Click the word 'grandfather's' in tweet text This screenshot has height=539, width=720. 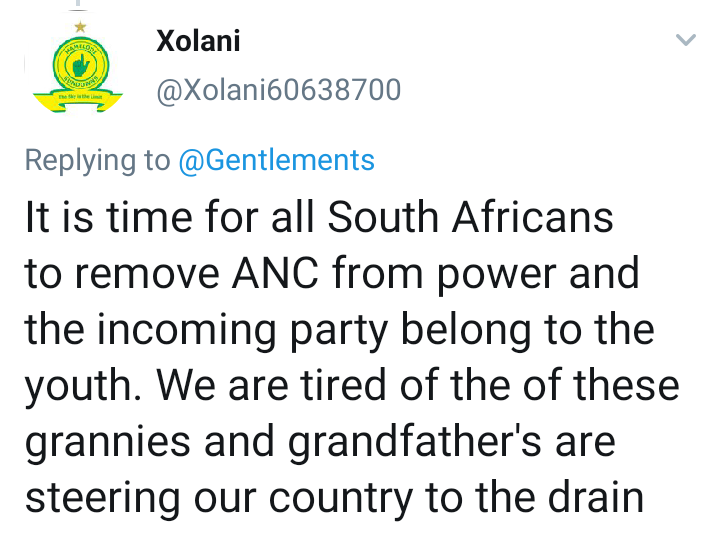coord(415,441)
